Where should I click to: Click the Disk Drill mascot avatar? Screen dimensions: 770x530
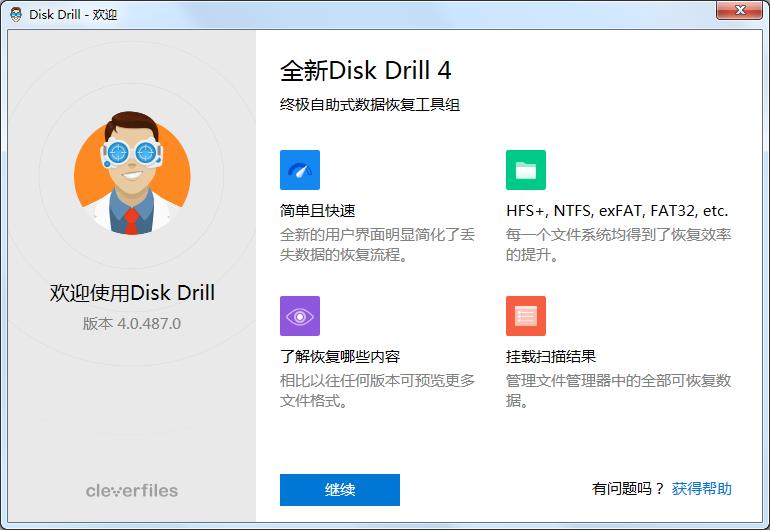click(x=132, y=173)
